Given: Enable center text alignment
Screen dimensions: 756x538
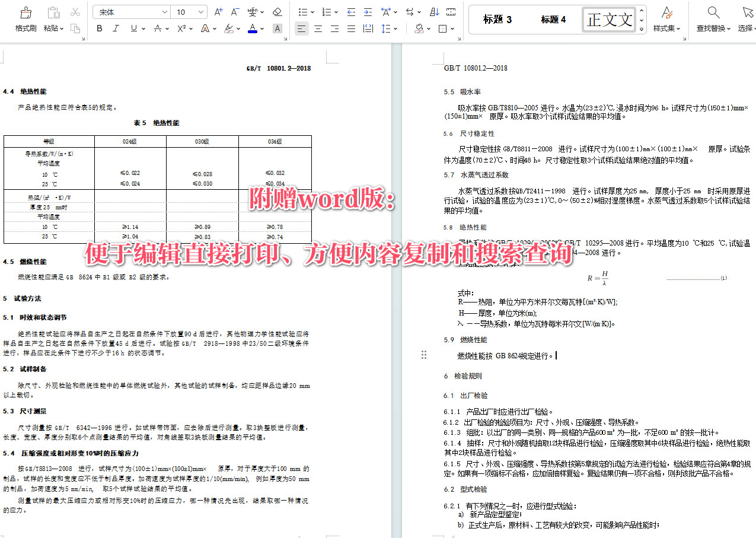Looking at the screenshot, I should pos(318,28).
